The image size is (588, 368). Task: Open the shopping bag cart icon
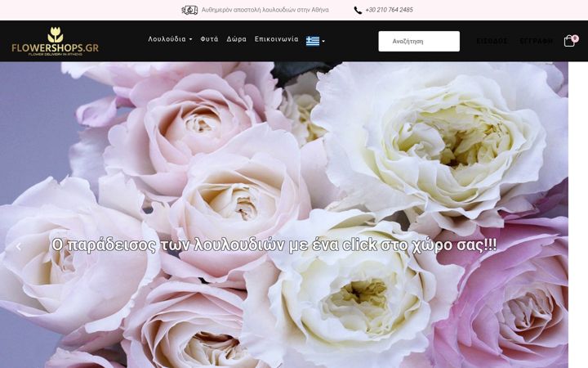click(x=570, y=41)
